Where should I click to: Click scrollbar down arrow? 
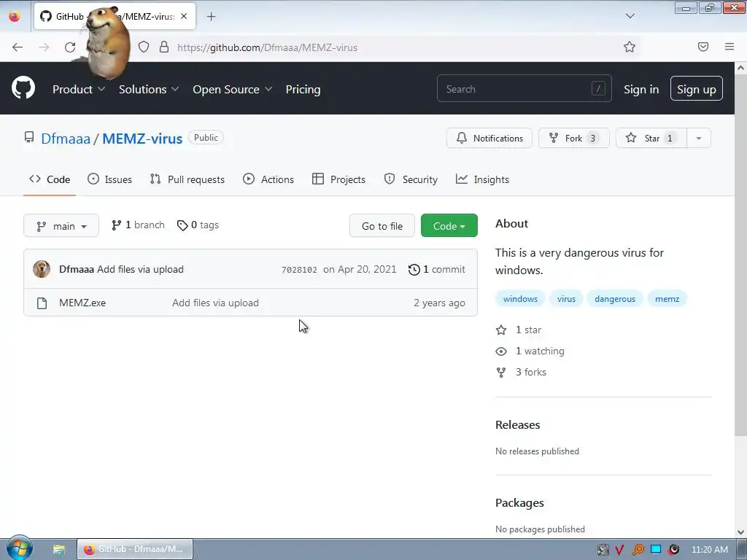click(740, 532)
